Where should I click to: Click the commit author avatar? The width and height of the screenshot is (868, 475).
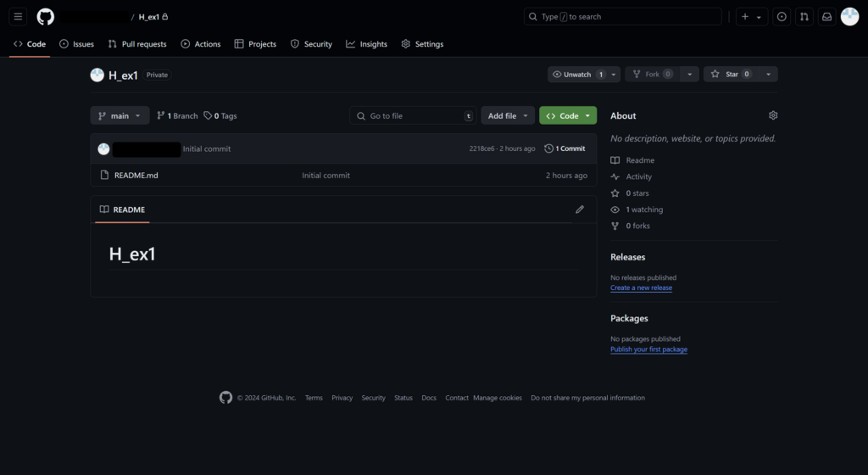[103, 148]
